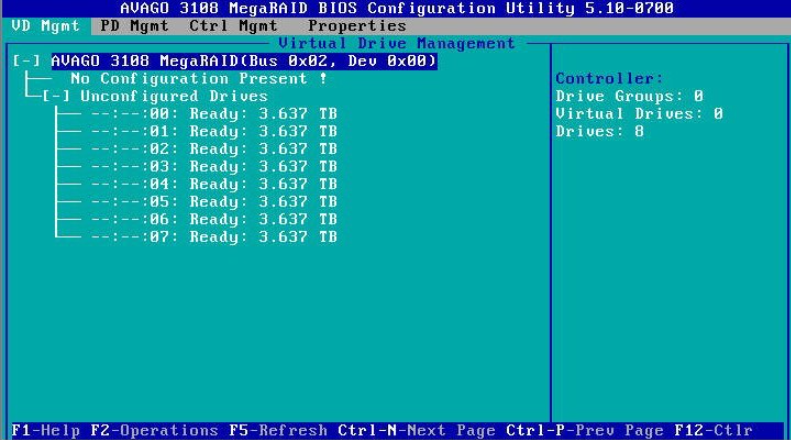Click F1-Help in the bottom bar
This screenshot has height=440, width=791.
pyautogui.click(x=46, y=430)
